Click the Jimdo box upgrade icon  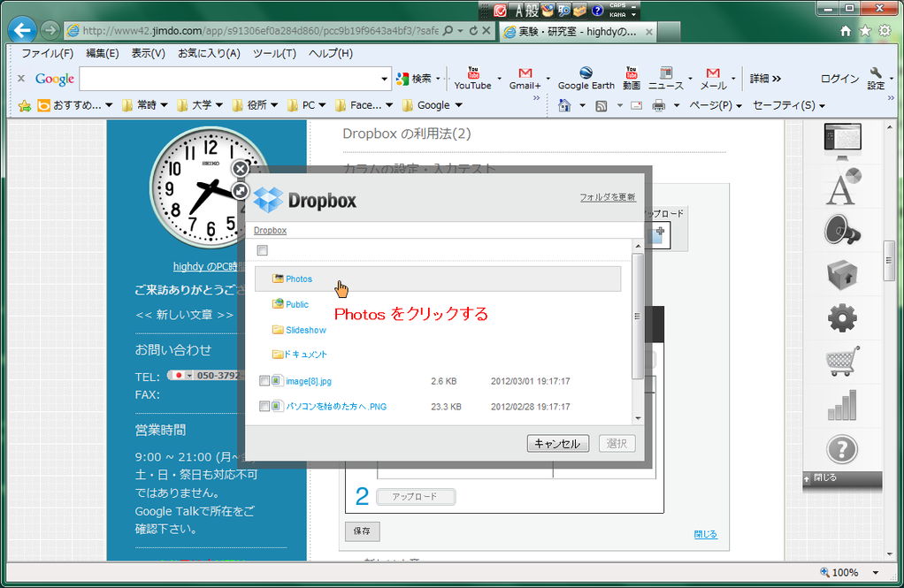pyautogui.click(x=842, y=274)
